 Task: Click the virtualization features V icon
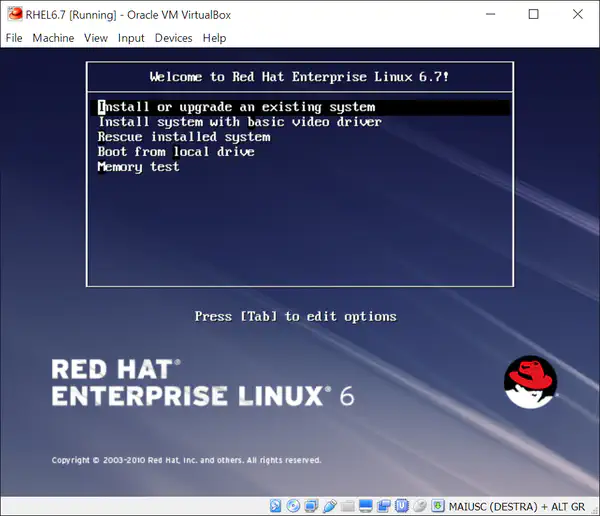tap(402, 506)
